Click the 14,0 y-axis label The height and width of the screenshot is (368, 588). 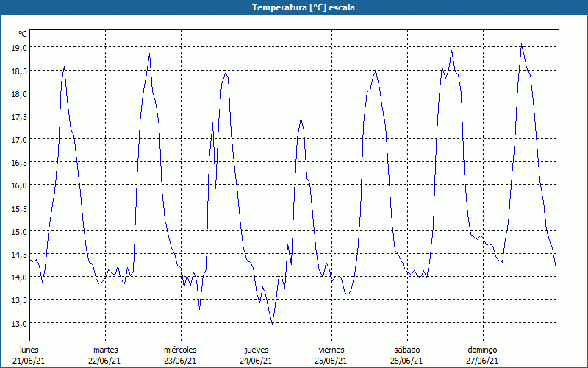pyautogui.click(x=19, y=277)
